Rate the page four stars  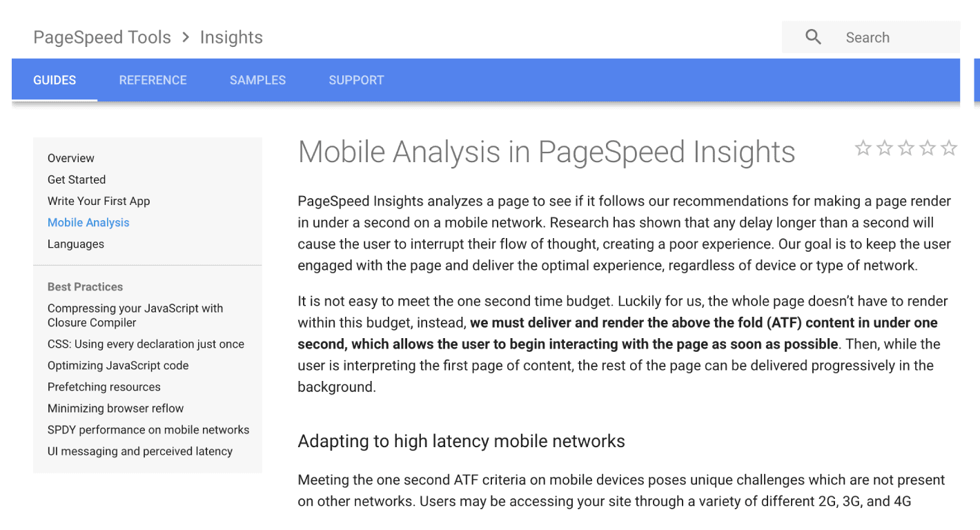(x=928, y=148)
